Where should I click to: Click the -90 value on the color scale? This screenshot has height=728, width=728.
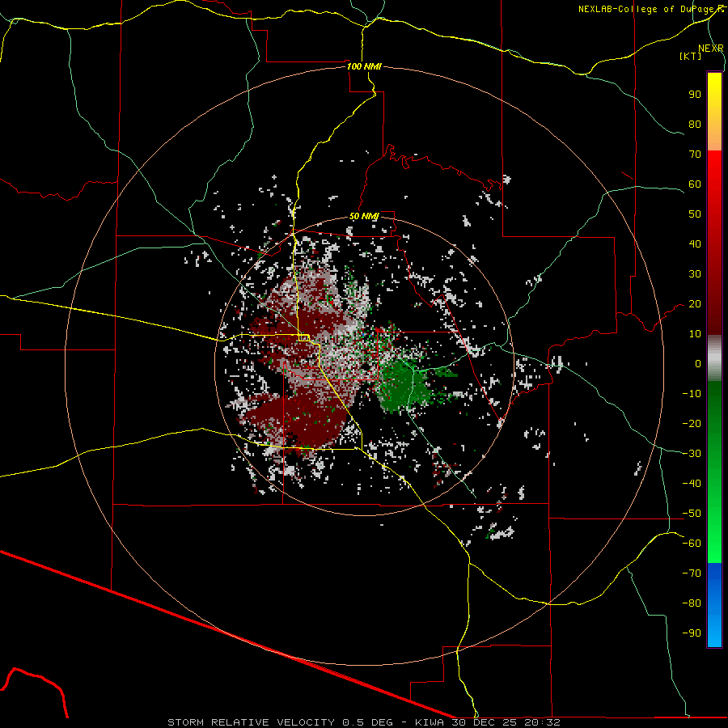pos(692,633)
